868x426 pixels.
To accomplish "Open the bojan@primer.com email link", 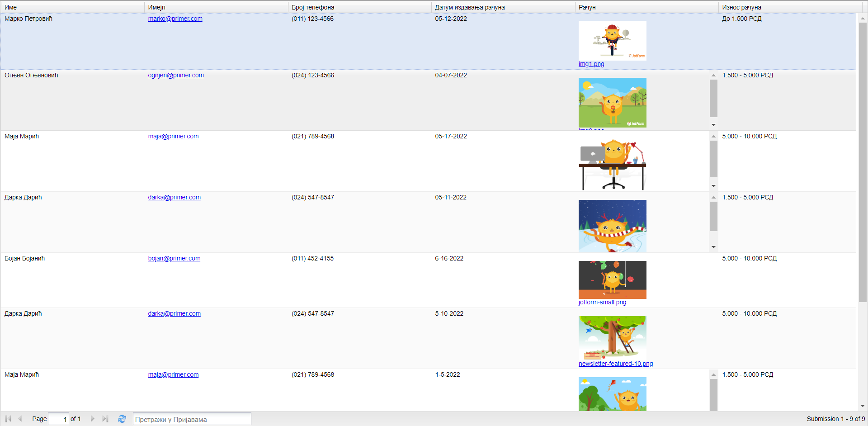I will (174, 258).
